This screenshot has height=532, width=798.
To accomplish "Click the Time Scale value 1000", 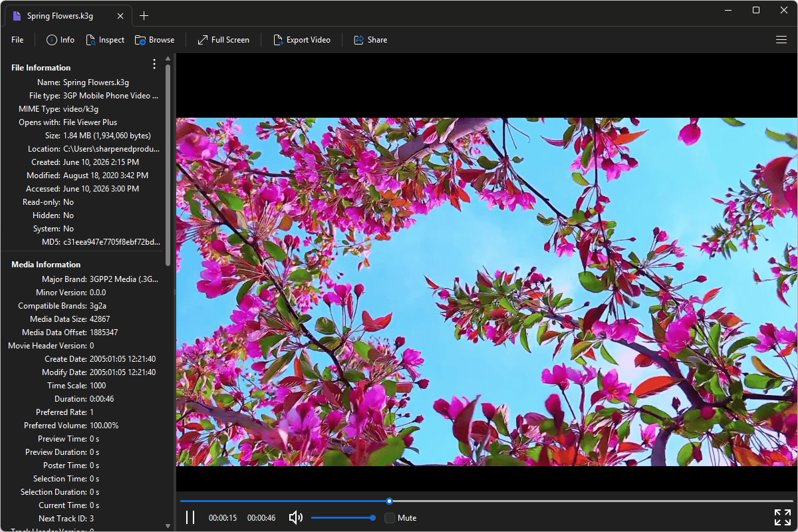I will (98, 386).
